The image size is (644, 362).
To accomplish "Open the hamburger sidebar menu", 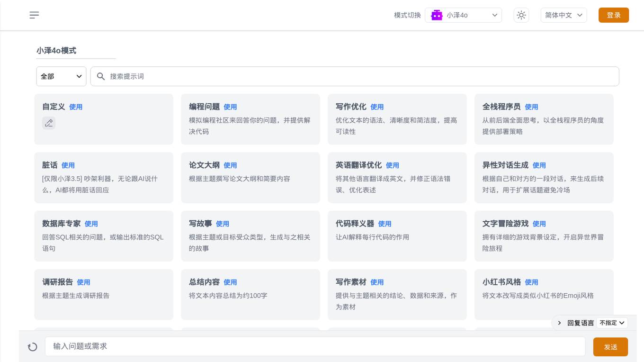I will (34, 15).
